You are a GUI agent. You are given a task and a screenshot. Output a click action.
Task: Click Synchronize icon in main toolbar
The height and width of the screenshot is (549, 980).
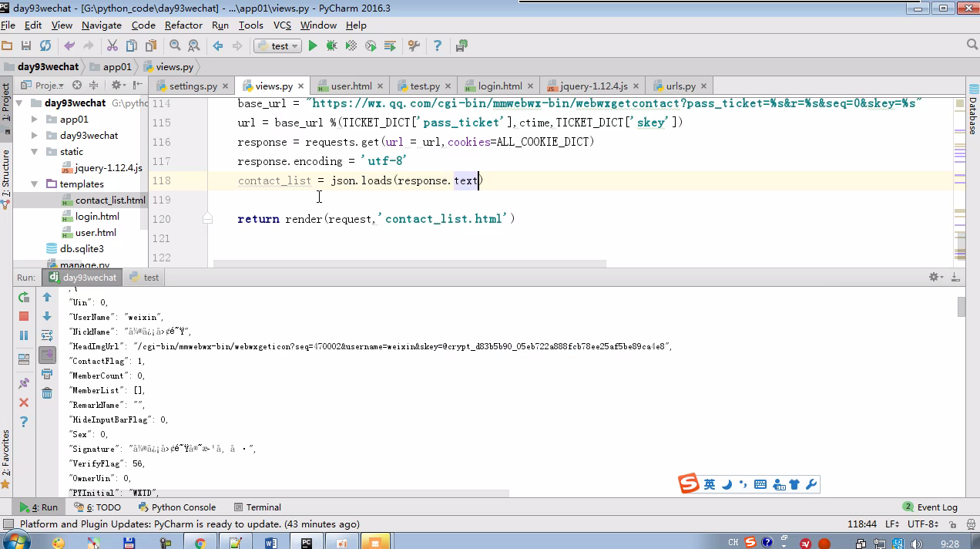click(45, 46)
